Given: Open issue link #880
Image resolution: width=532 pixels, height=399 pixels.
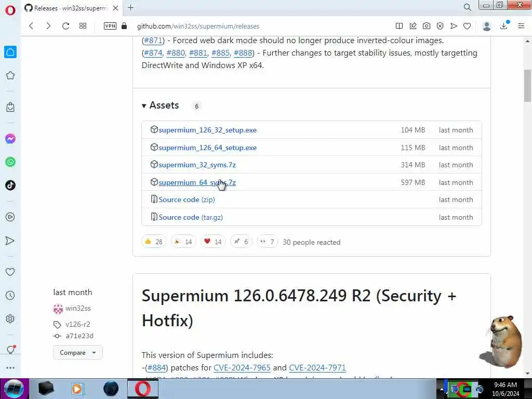Looking at the screenshot, I should (x=176, y=53).
